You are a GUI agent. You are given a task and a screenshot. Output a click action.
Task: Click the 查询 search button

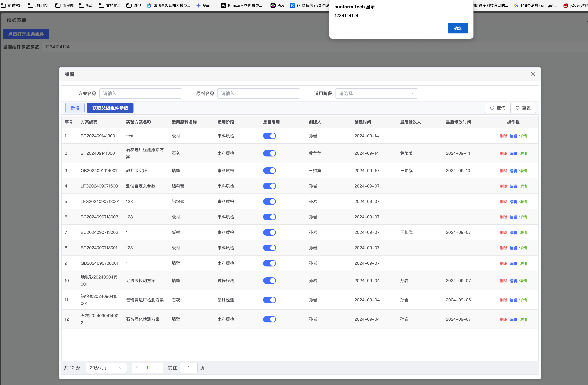click(x=498, y=108)
